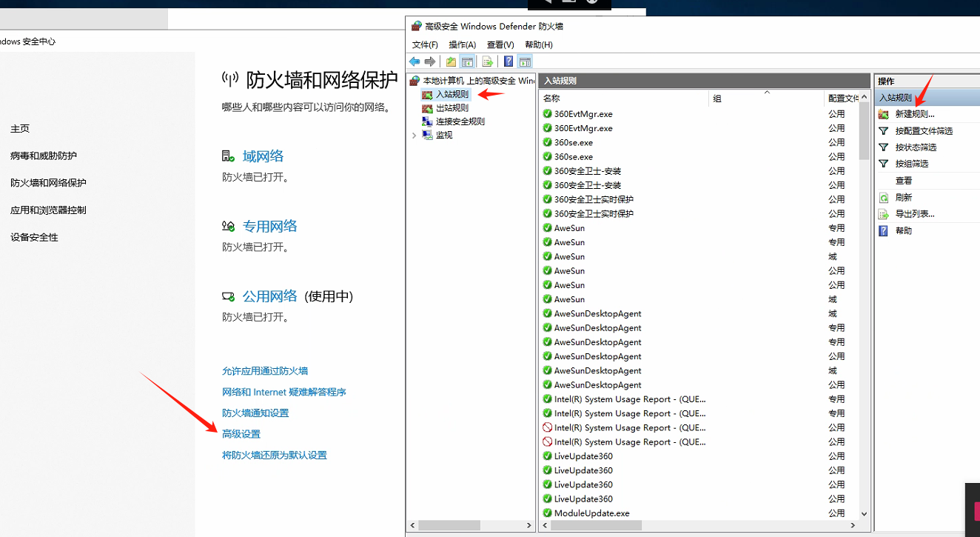980x537 pixels.
Task: Select 连接安全规则 in the console tree
Action: [460, 121]
